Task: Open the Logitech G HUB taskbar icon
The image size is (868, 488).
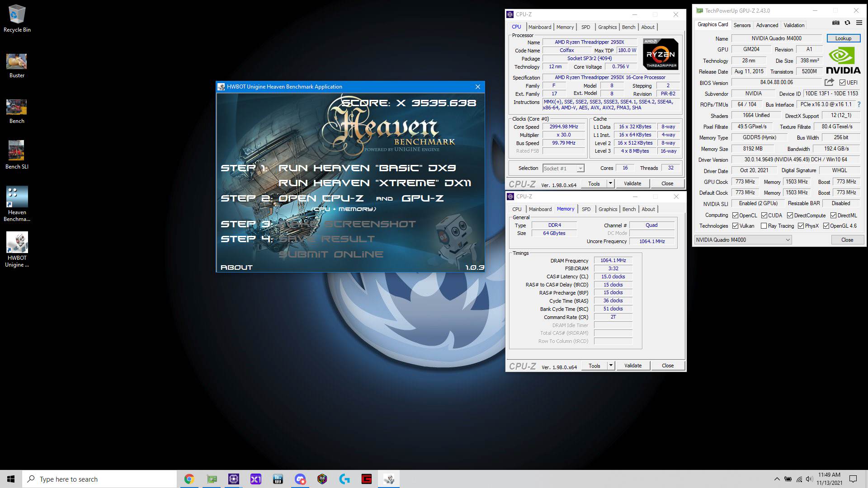Action: coord(344,479)
